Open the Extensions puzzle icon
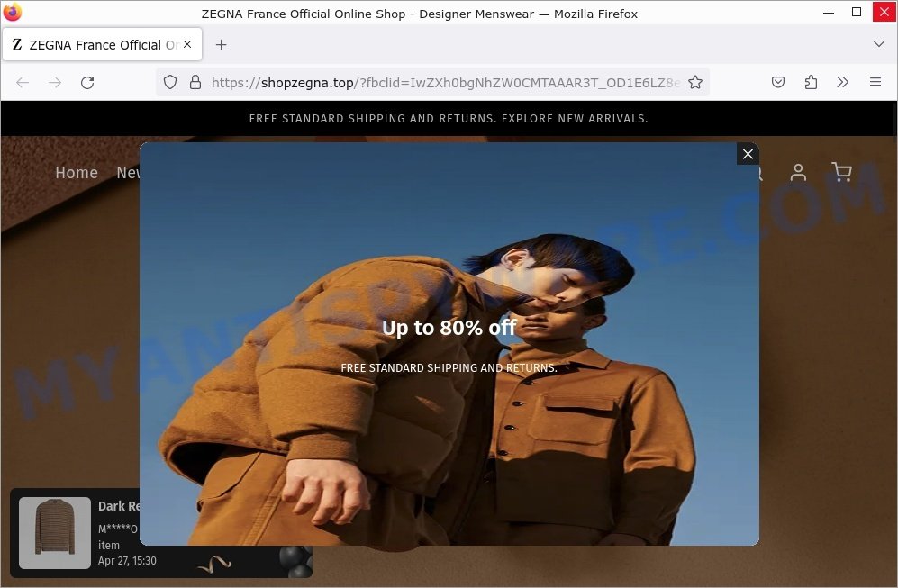Image resolution: width=898 pixels, height=588 pixels. click(811, 82)
